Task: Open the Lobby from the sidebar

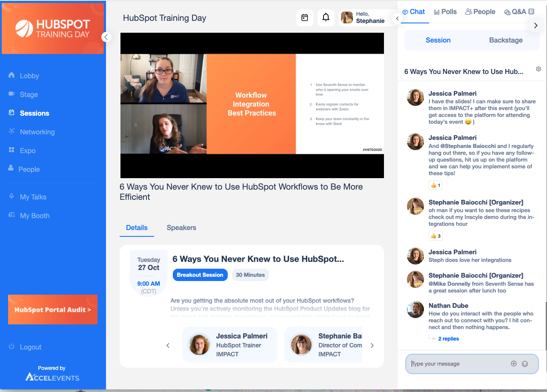Action: (29, 76)
